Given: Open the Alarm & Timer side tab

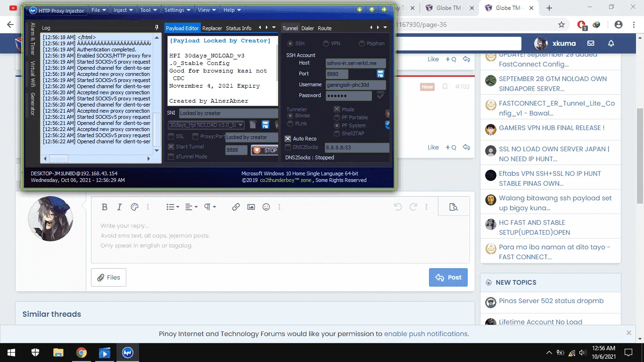Looking at the screenshot, I should (x=33, y=39).
